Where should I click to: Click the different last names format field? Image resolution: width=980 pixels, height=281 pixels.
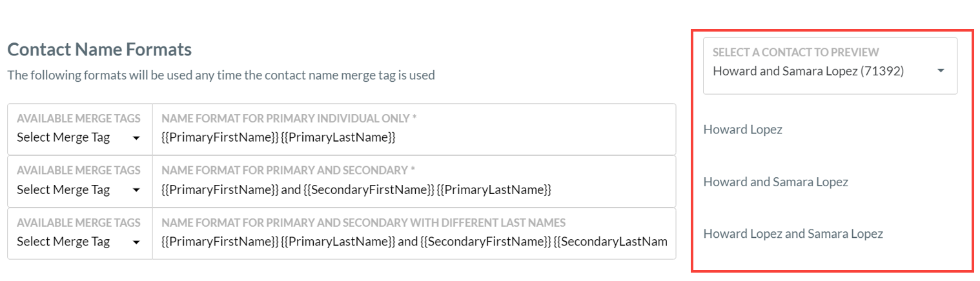pyautogui.click(x=414, y=233)
